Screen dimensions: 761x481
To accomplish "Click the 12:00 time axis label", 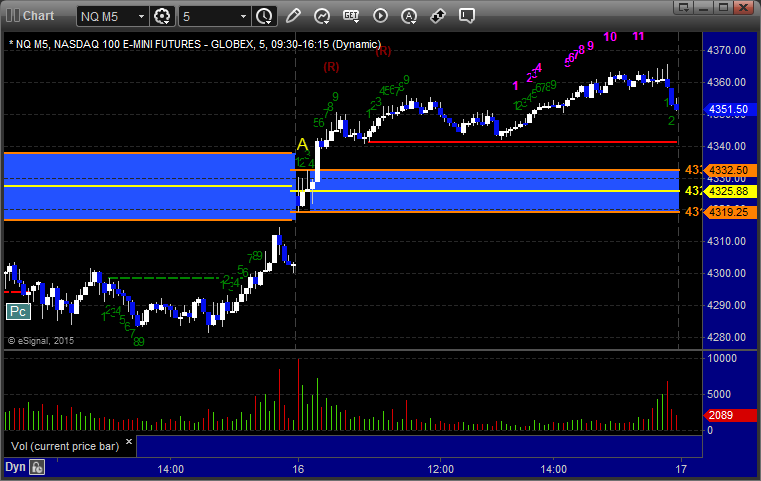I will (441, 469).
